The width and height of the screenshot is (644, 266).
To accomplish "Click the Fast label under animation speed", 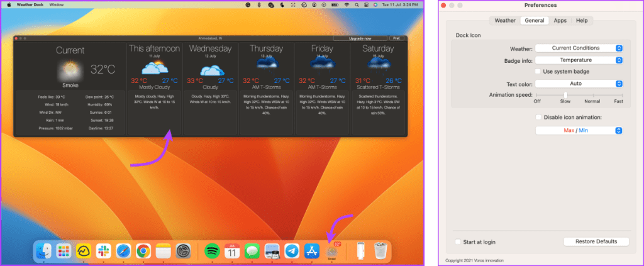I will 619,101.
